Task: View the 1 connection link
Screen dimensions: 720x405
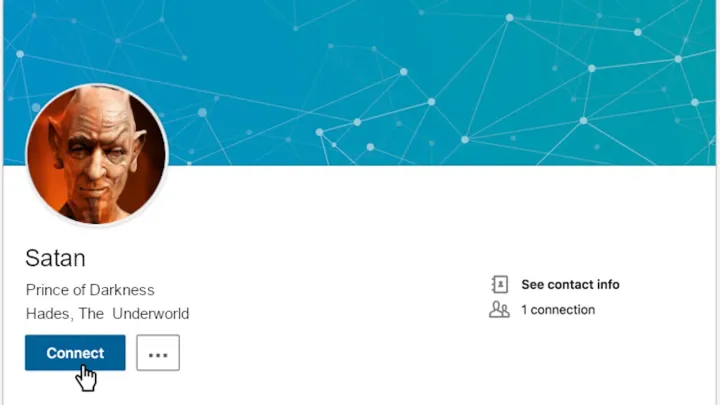Action: tap(557, 310)
